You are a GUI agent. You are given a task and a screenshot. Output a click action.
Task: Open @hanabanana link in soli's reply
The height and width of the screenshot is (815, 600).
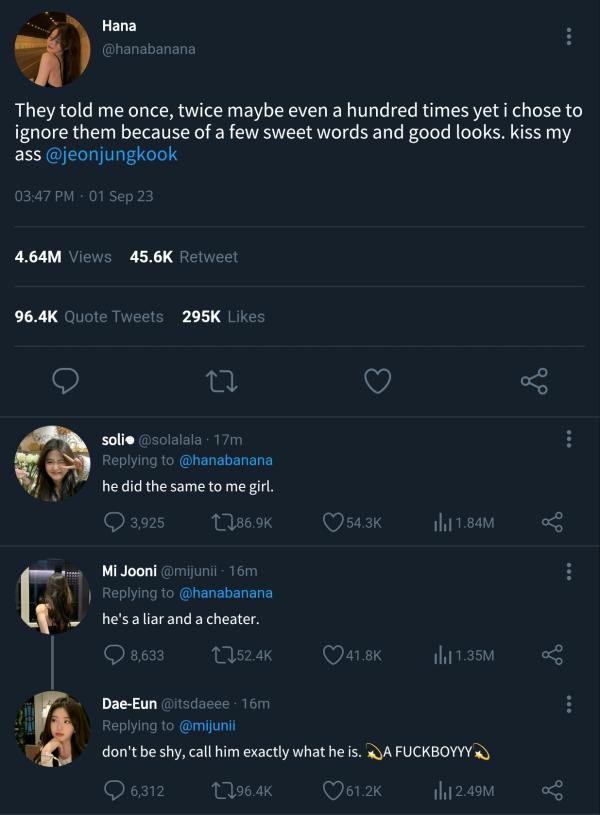(x=225, y=460)
